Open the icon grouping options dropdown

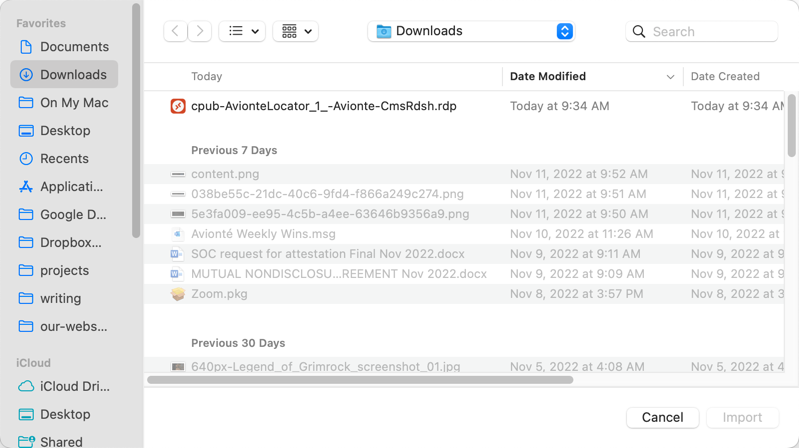[295, 31]
